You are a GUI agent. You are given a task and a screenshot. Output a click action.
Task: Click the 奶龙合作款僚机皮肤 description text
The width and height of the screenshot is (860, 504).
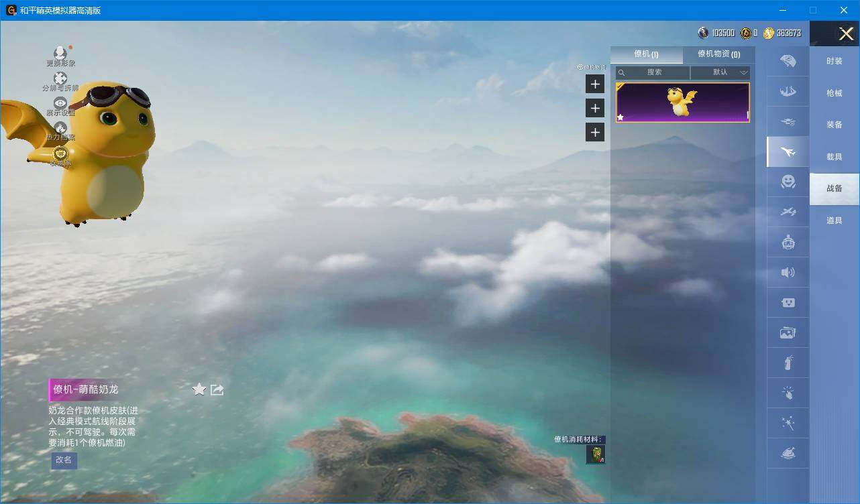[x=93, y=426]
